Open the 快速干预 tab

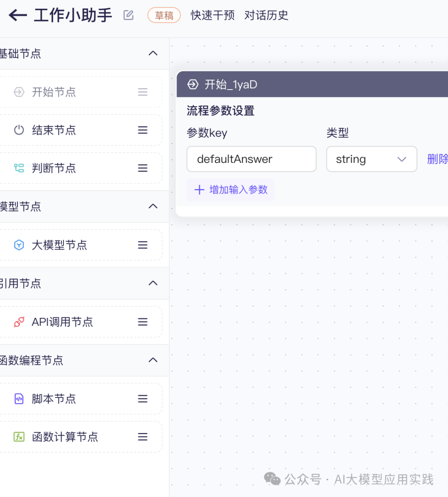pos(212,15)
